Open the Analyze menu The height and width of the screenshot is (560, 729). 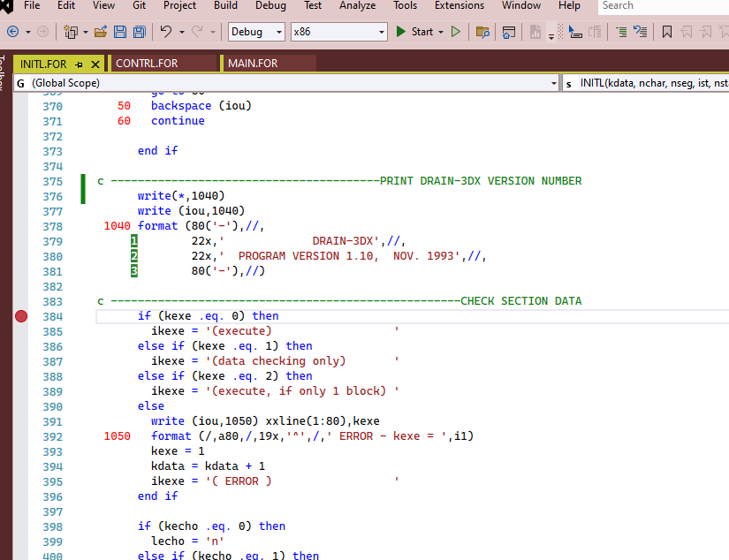(x=357, y=5)
